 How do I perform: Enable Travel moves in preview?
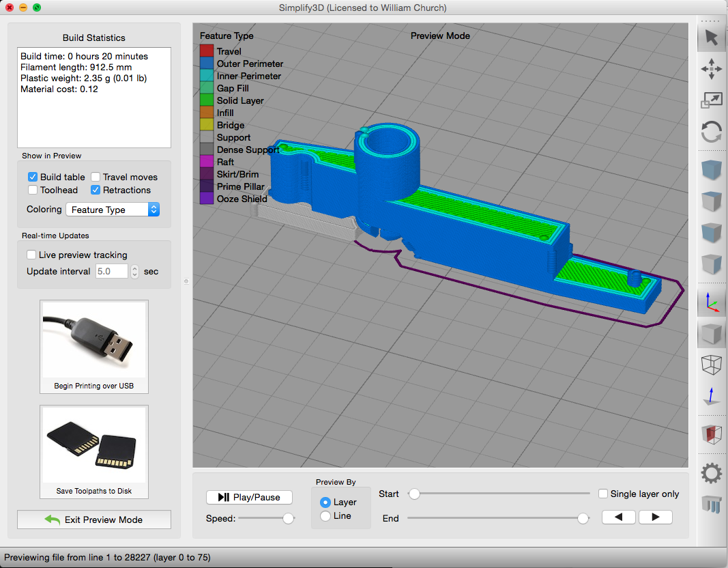pos(96,177)
